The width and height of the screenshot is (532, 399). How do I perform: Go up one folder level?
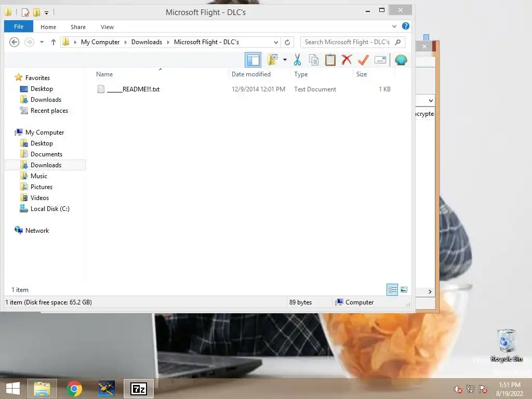click(54, 42)
